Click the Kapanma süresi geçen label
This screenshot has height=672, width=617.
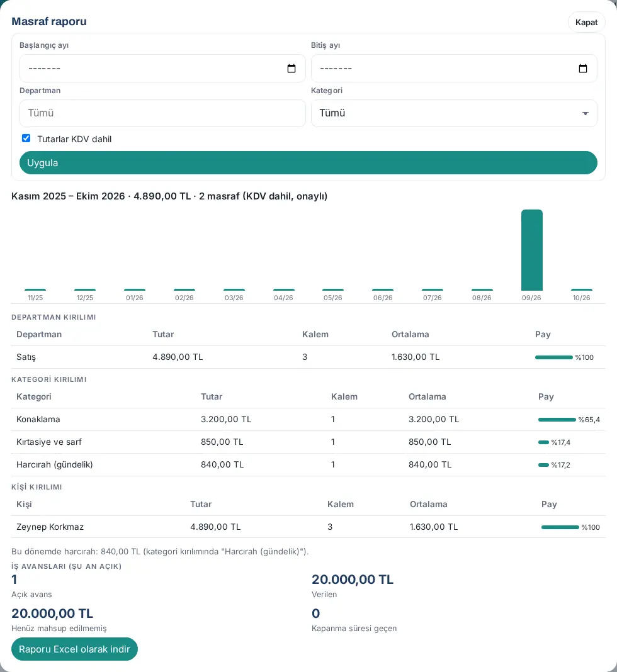tap(354, 629)
